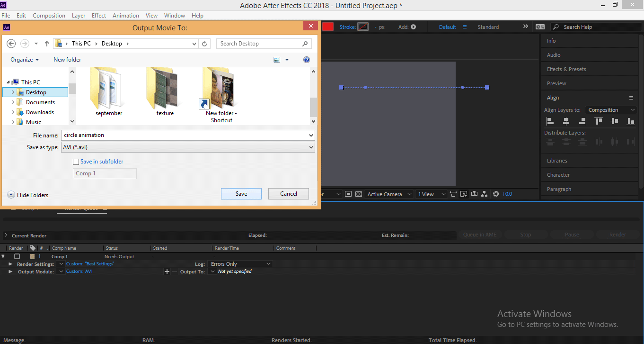644x344 pixels.
Task: Click the refresh icon in address bar
Action: (204, 44)
